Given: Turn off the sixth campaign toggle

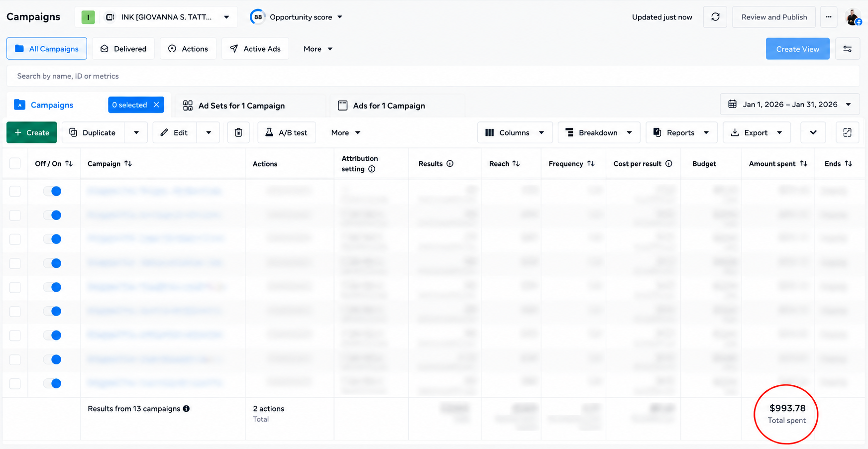Looking at the screenshot, I should (52, 311).
